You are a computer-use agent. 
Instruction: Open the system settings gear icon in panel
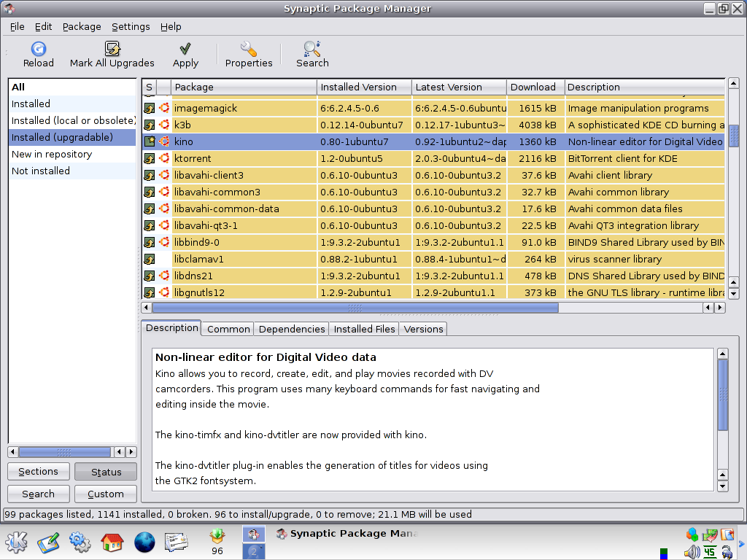click(x=80, y=542)
